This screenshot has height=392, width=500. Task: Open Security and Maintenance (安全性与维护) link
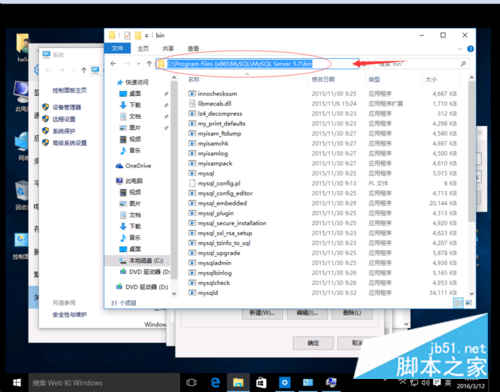pyautogui.click(x=69, y=314)
